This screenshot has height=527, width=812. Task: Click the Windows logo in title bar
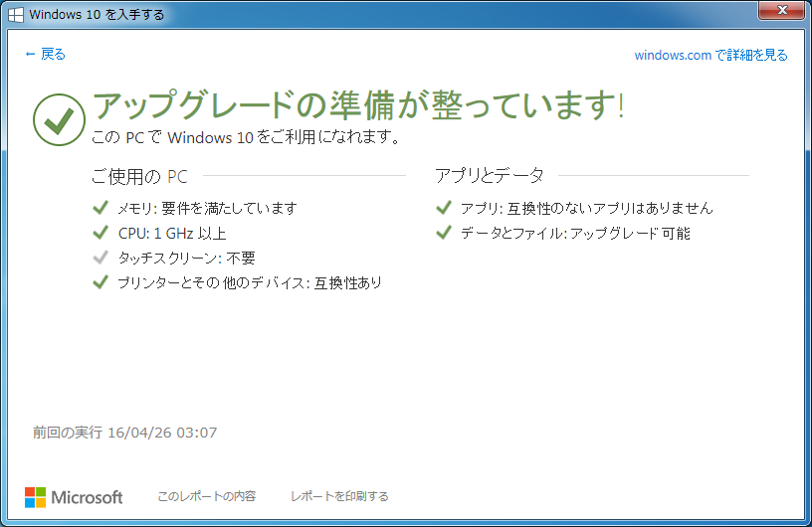click(x=16, y=15)
